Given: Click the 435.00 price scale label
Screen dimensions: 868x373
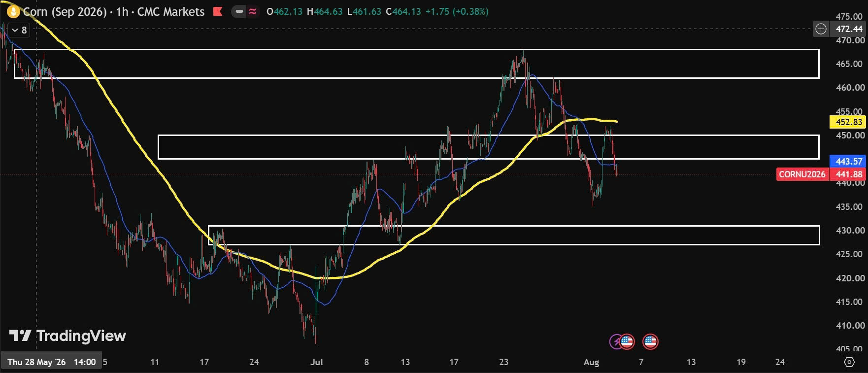Looking at the screenshot, I should [849, 207].
